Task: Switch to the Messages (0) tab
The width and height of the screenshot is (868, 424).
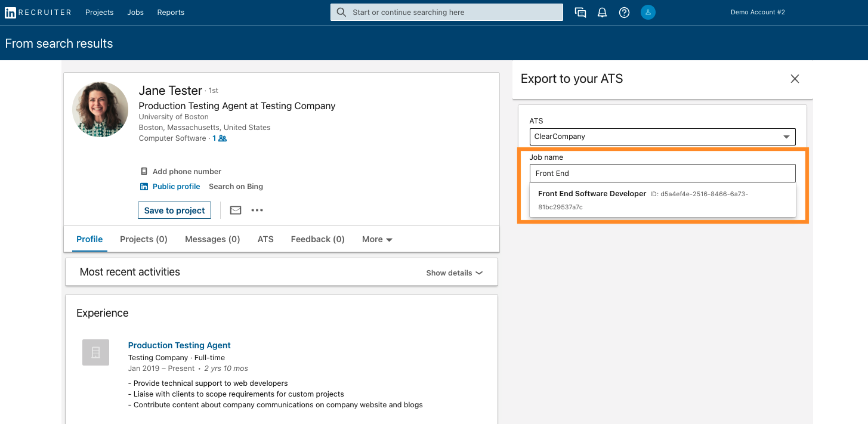Action: (212, 239)
